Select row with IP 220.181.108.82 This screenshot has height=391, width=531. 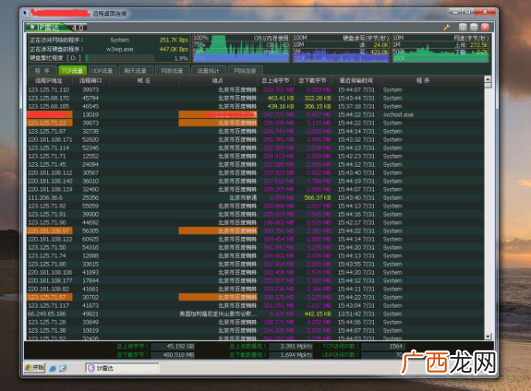255,289
